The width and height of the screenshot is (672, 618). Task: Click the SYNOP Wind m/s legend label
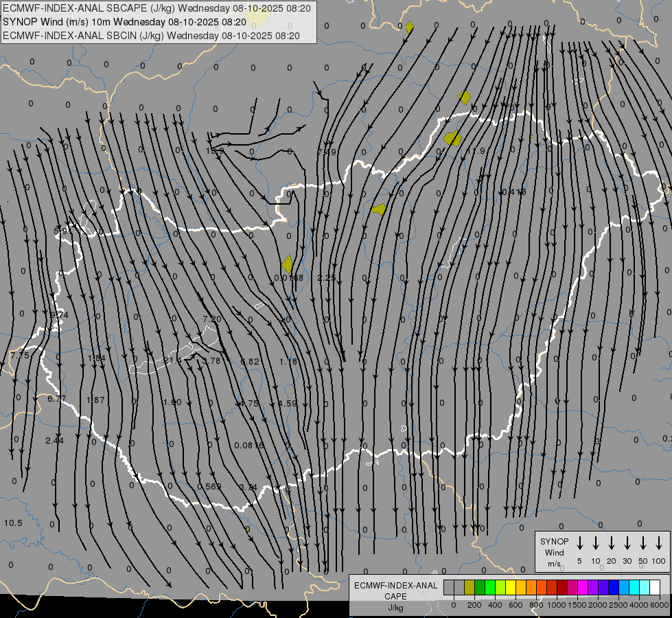pos(554,552)
